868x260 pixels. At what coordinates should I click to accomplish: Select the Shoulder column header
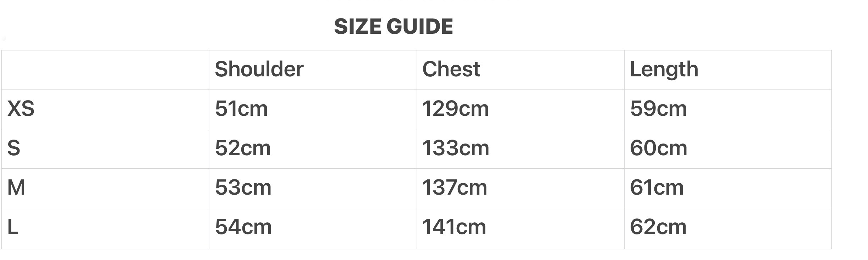[x=259, y=69]
